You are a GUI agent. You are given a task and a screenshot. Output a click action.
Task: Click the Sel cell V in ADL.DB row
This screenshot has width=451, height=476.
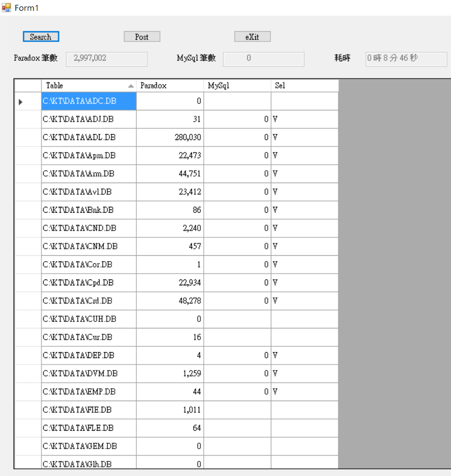(x=304, y=137)
